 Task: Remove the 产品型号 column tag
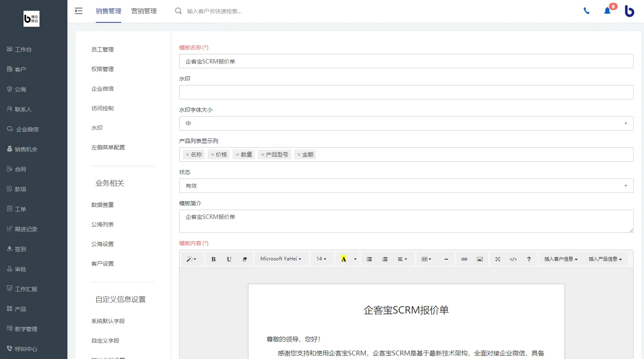tap(263, 155)
